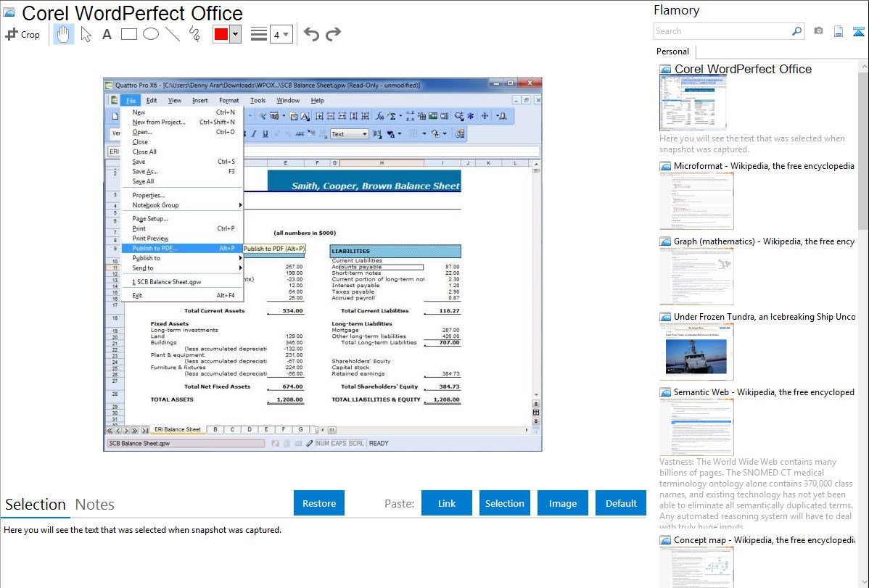
Task: Click the new notebook icon in the snapshot toolbar
Action: tap(115, 116)
